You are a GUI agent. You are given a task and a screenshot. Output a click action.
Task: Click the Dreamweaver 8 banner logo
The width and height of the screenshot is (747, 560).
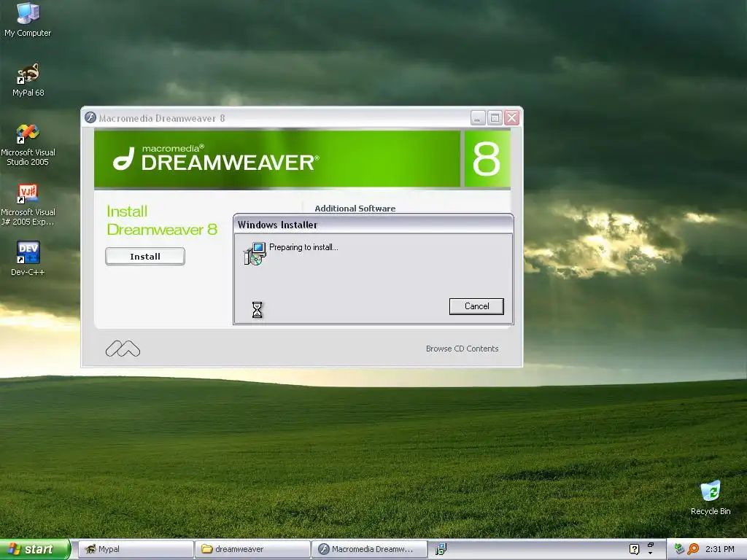tap(216, 158)
